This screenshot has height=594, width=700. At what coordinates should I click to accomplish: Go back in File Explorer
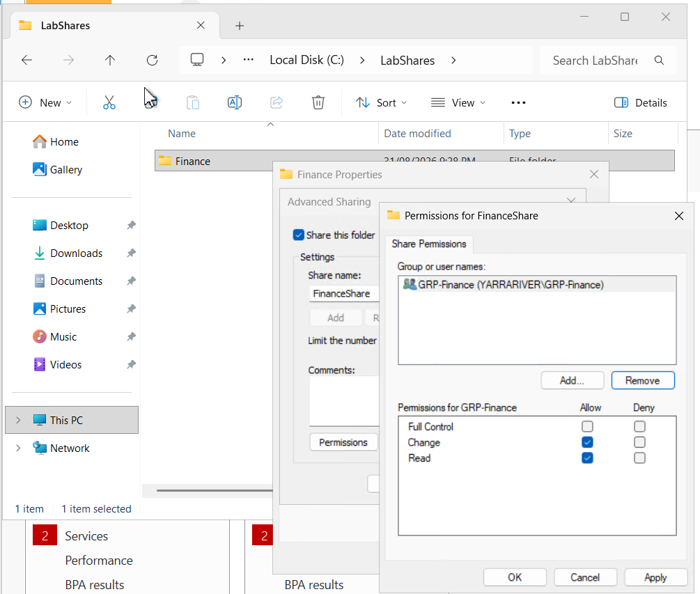coord(26,61)
